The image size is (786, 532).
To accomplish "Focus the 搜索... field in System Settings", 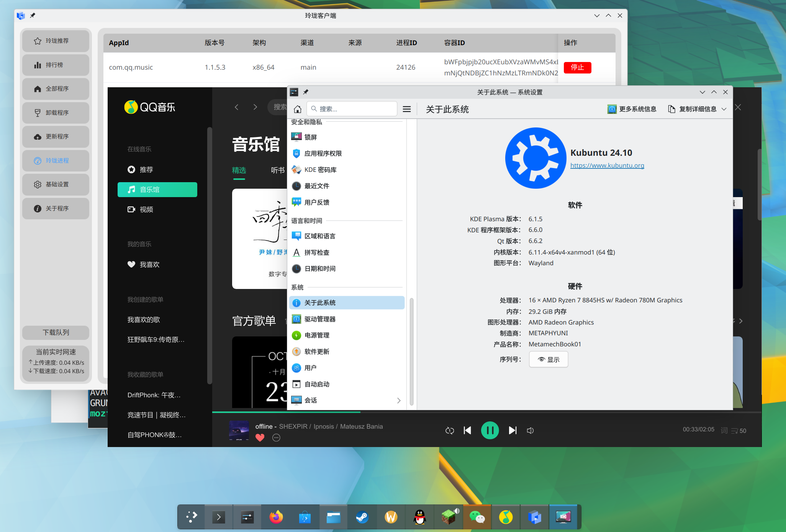I will [x=352, y=109].
